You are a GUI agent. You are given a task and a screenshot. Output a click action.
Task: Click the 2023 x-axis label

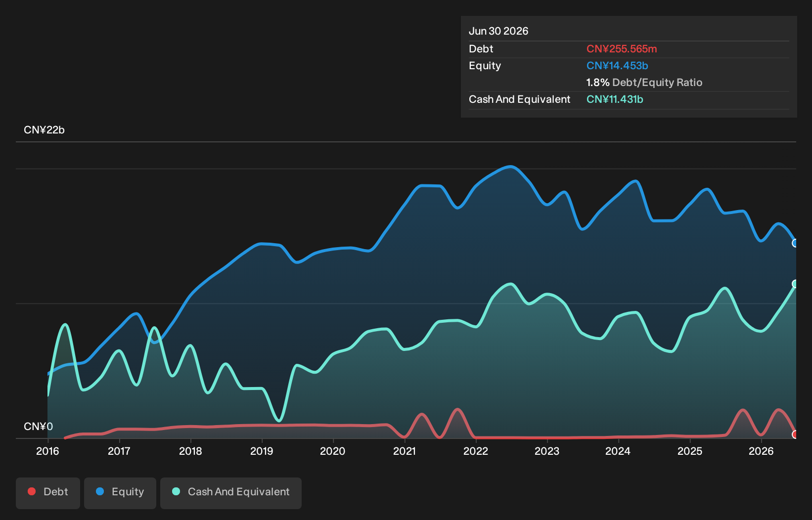547,451
